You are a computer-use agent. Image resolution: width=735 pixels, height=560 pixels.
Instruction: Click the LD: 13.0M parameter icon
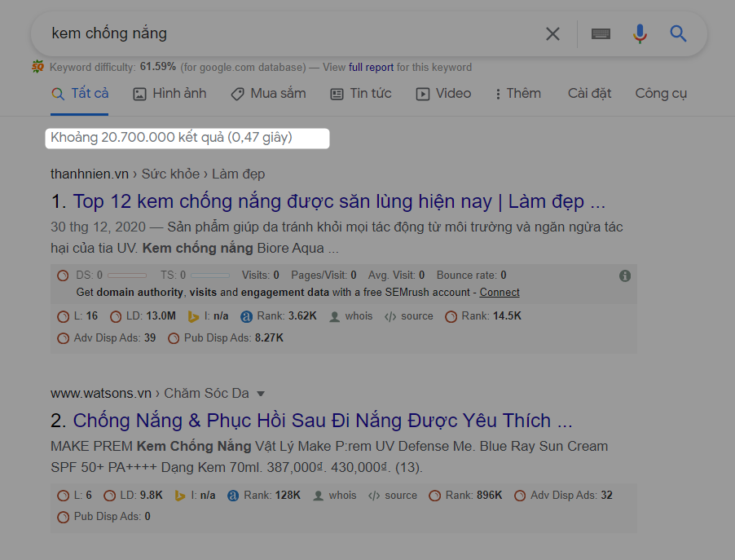coord(116,316)
